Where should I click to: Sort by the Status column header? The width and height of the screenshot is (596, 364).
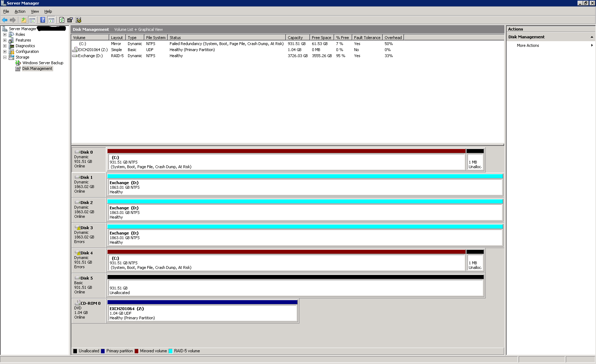pos(227,37)
